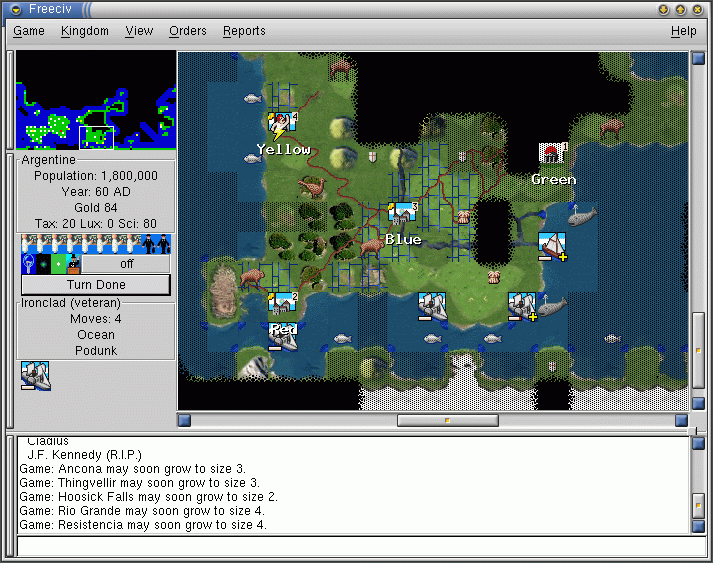Open the window menu icon left of 'Freeciv'
This screenshot has height=563, width=713.
(16, 9)
